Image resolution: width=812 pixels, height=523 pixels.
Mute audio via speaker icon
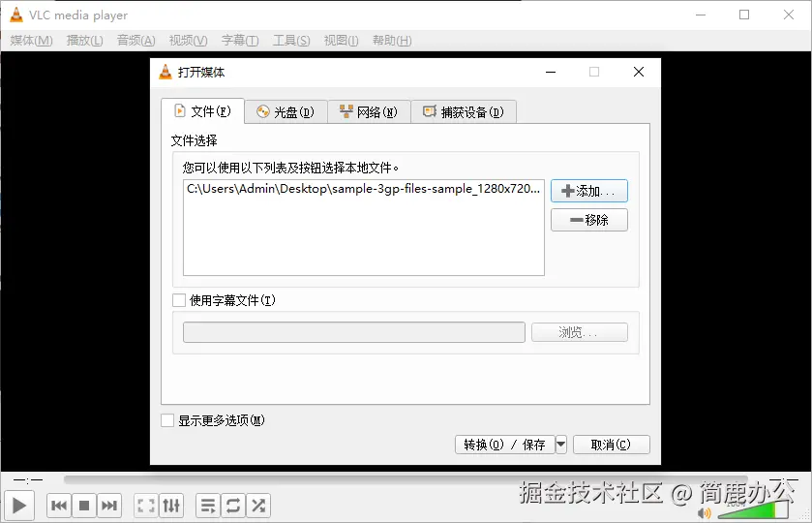[705, 513]
